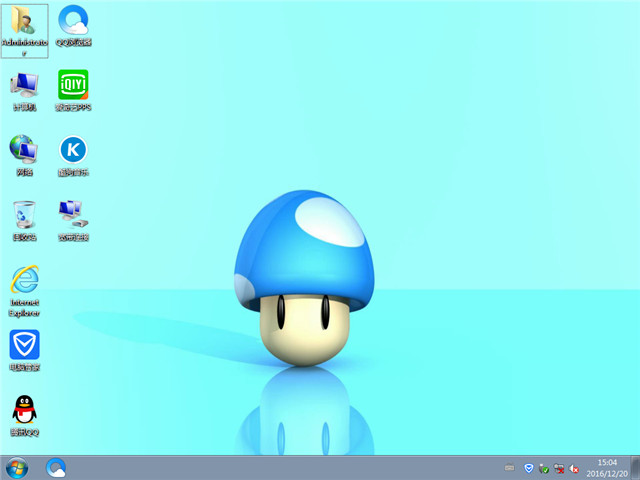This screenshot has height=480, width=640.
Task: Open the PC Manager shield tray icon
Action: point(529,468)
